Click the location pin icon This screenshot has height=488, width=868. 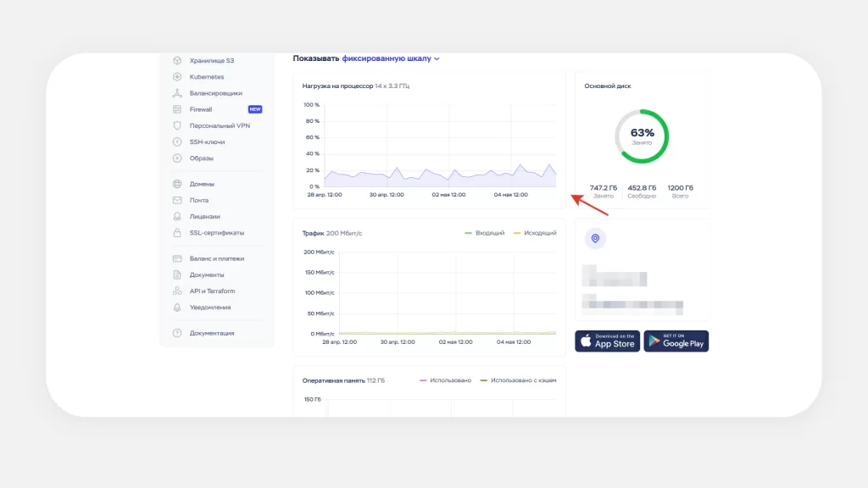pos(595,239)
